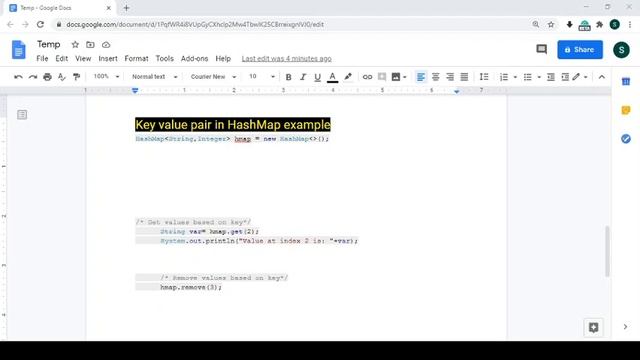Star the Temp document
This screenshot has width=640, height=360.
tap(75, 44)
